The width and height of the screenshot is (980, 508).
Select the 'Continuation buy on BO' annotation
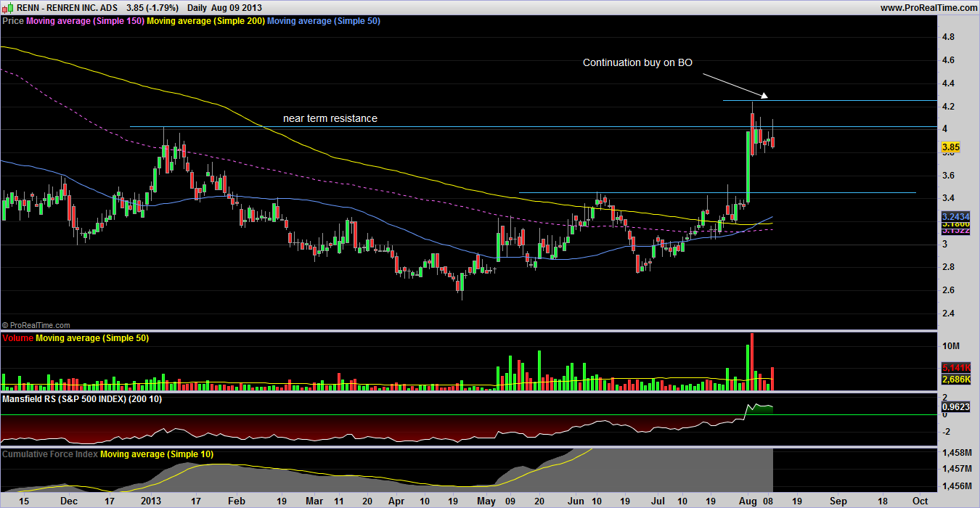637,62
